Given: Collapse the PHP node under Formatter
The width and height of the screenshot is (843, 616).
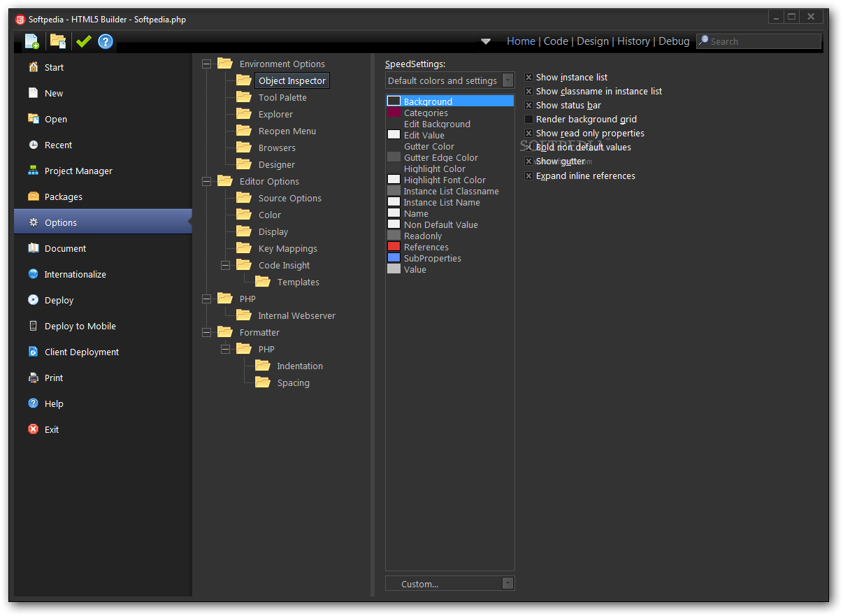Looking at the screenshot, I should coord(225,349).
